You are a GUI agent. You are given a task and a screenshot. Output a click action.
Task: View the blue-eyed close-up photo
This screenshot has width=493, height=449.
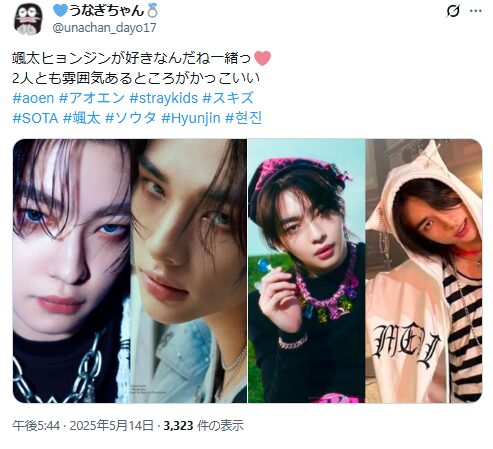coord(71,271)
